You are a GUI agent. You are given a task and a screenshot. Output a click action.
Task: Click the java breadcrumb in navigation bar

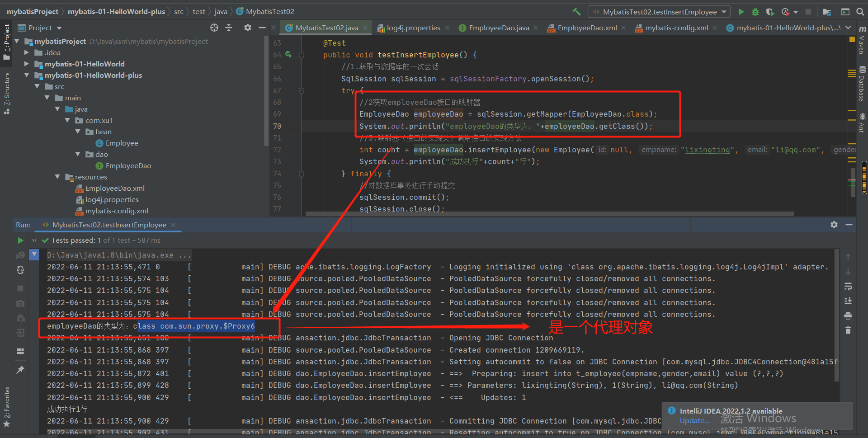click(221, 12)
